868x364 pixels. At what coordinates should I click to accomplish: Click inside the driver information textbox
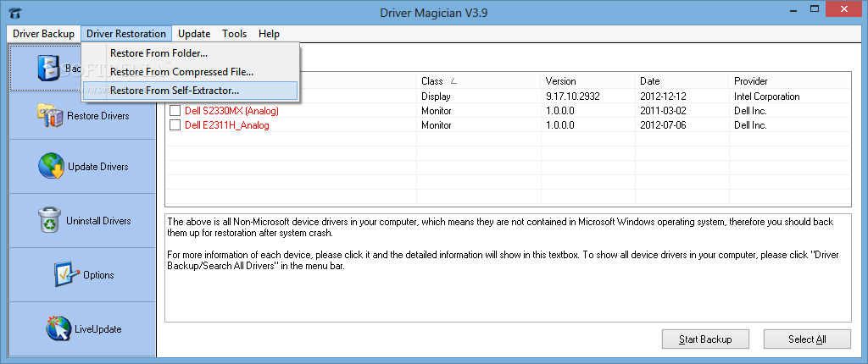pyautogui.click(x=509, y=267)
